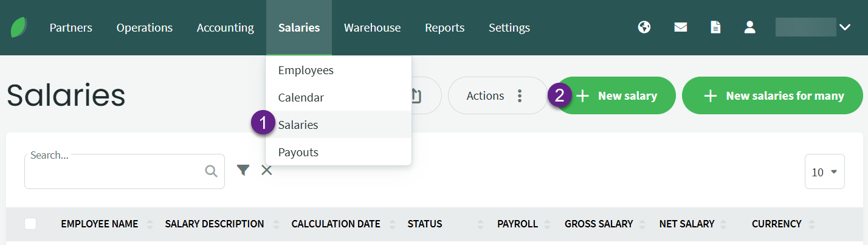This screenshot has width=868, height=245.
Task: Click New salaries for many button
Action: (x=773, y=96)
